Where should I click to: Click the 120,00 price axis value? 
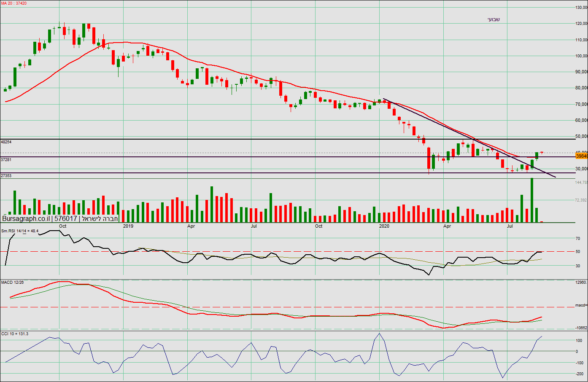tap(582, 24)
